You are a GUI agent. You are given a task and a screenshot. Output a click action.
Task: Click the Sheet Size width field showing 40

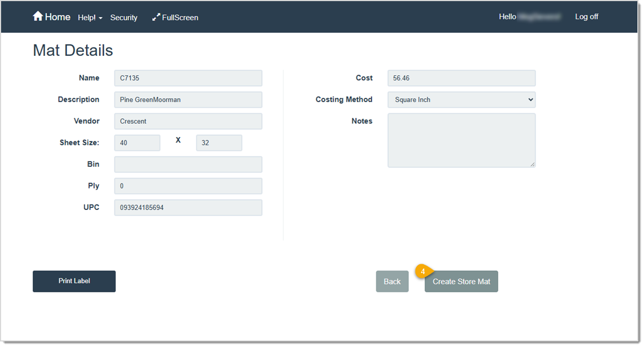tap(137, 143)
